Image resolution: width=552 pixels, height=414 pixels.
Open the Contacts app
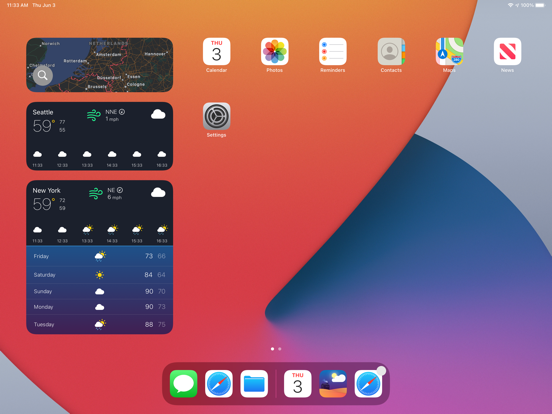pos(391,51)
